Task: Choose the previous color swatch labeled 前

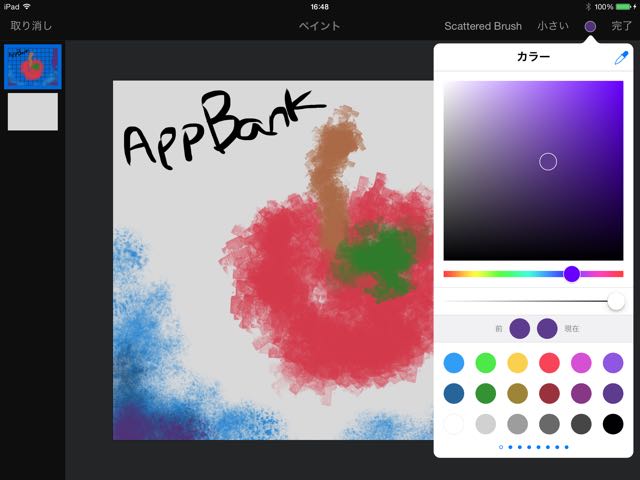Action: point(520,329)
